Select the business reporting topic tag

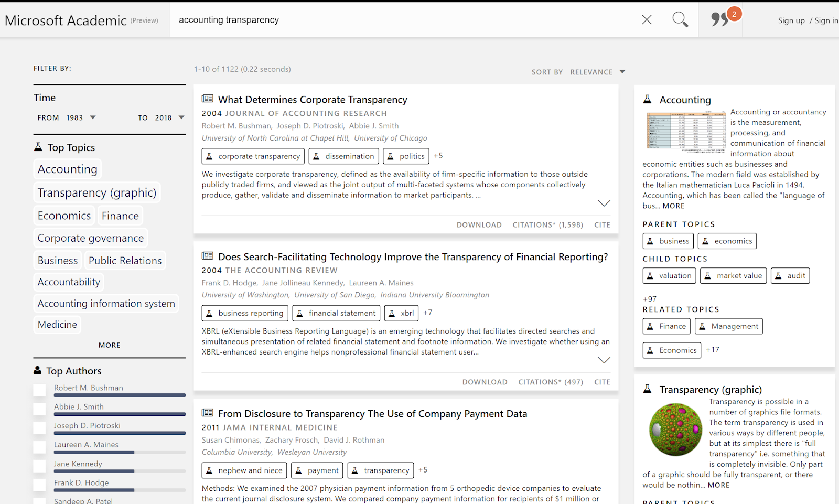coord(245,313)
